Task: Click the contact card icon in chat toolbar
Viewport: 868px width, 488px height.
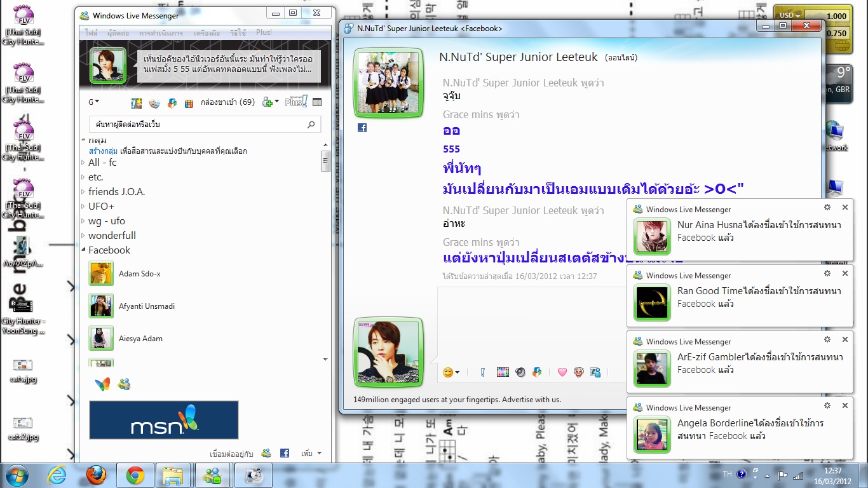Action: point(595,372)
